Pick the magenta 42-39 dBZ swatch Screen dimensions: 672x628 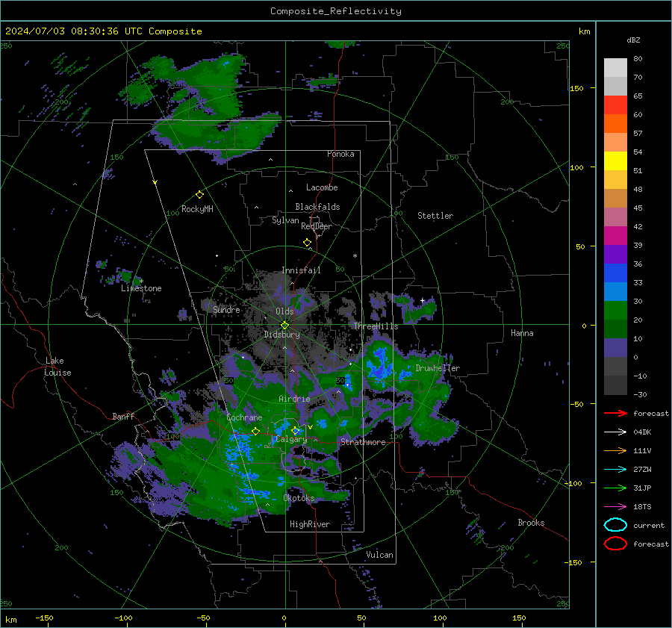[x=615, y=236]
